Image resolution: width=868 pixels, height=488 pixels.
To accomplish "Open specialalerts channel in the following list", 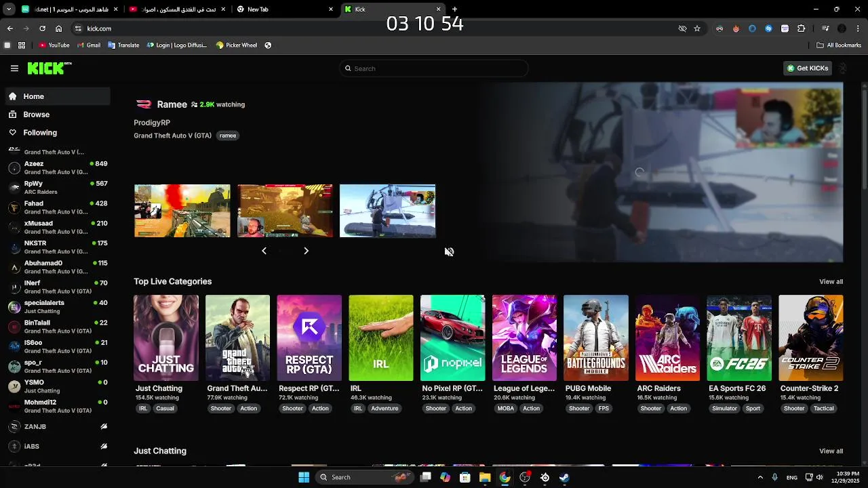I will [58, 306].
